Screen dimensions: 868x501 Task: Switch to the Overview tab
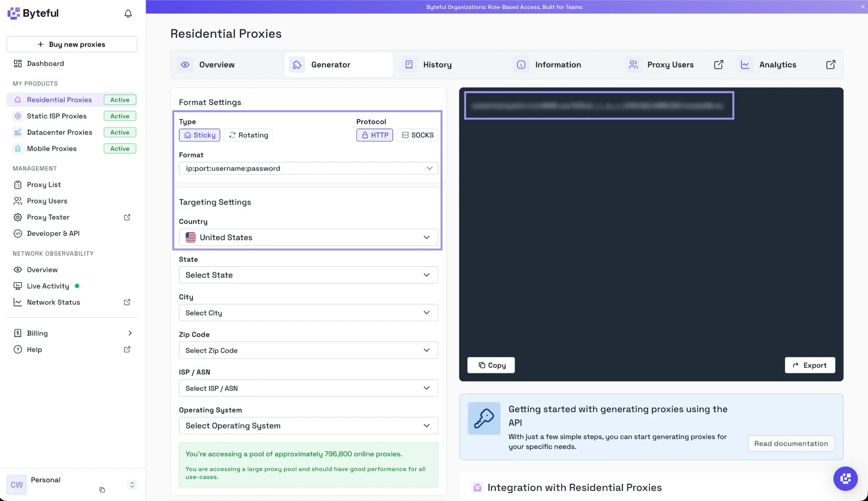point(228,65)
